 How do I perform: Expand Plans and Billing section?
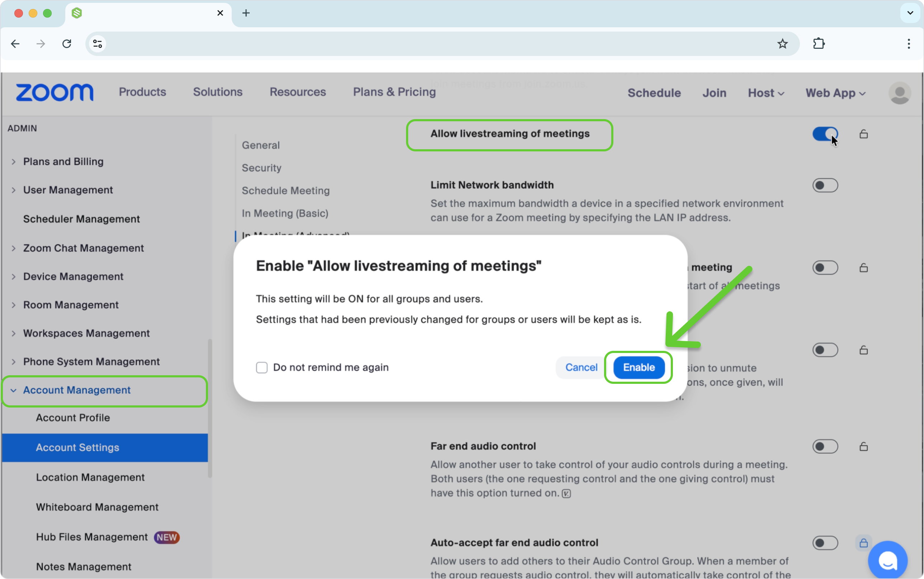[x=13, y=161]
